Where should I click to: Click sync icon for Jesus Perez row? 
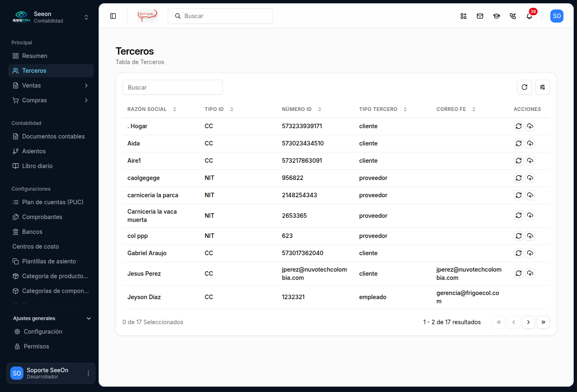click(x=519, y=273)
